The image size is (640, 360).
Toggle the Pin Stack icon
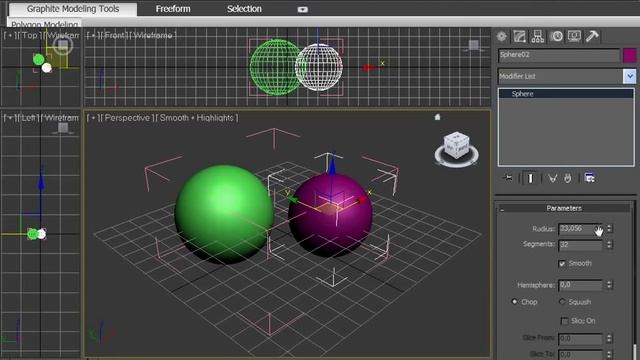[x=508, y=178]
